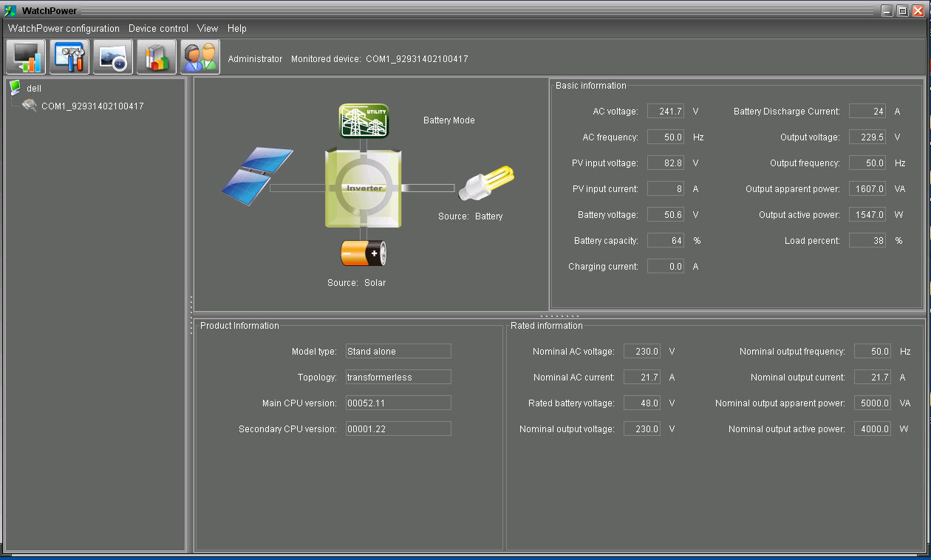Viewport: 931px width, 560px height.
Task: Click the Output apparent power 1607.0 field
Action: coord(867,188)
